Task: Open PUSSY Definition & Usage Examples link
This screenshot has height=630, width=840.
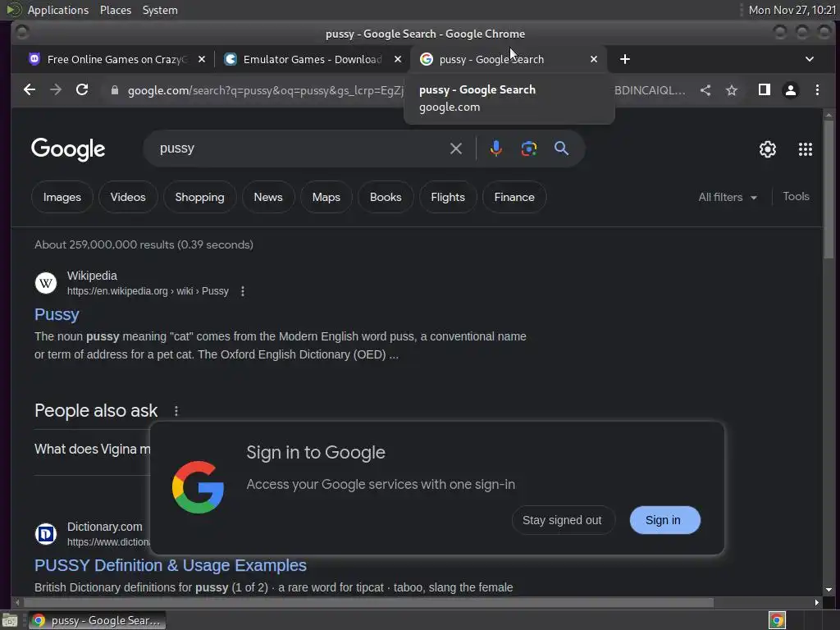Action: click(171, 566)
